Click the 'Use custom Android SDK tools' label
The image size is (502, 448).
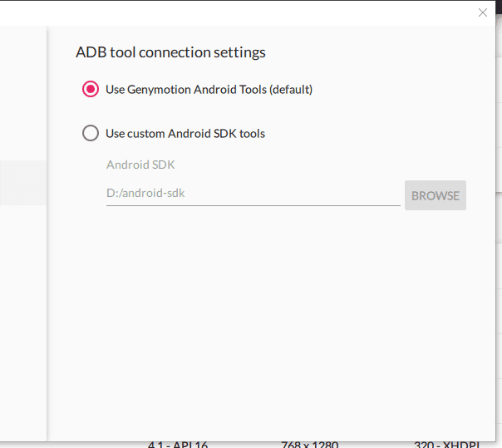pos(185,133)
